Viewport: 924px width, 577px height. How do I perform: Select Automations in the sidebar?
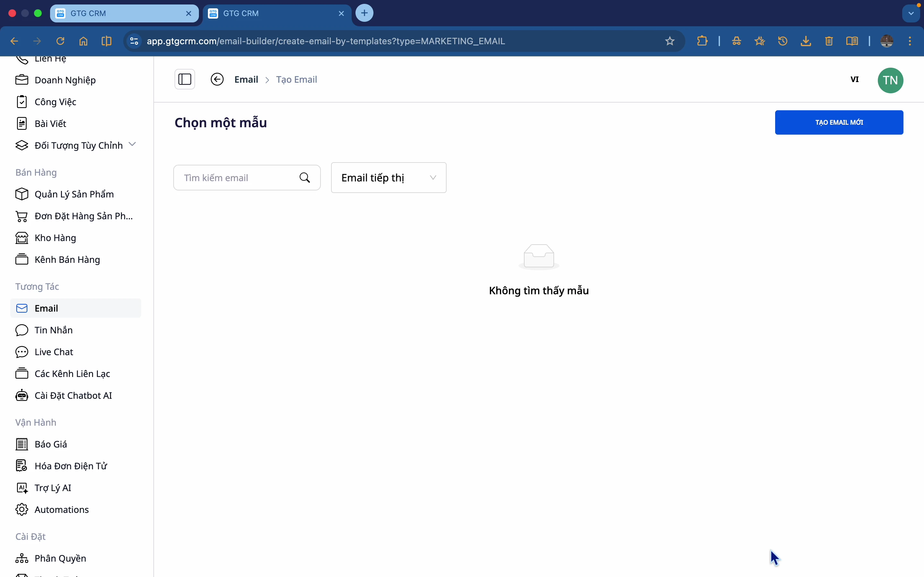pyautogui.click(x=62, y=509)
